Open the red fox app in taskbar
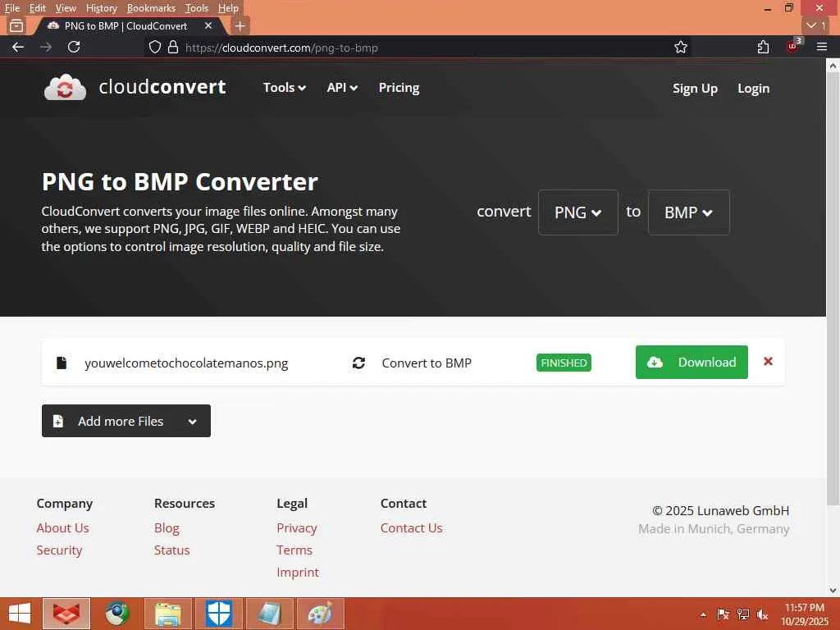Viewport: 840px width, 630px height. (x=66, y=614)
